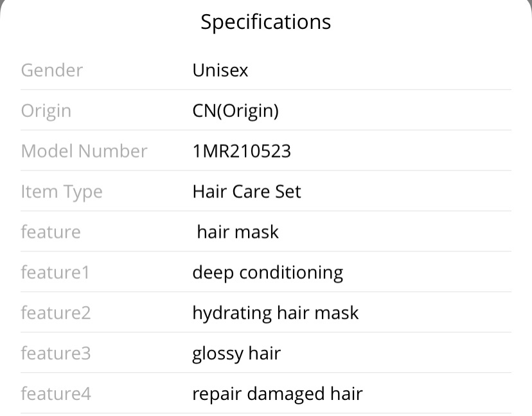Click model number 1MR210523
The width and height of the screenshot is (532, 416).
pyautogui.click(x=242, y=151)
